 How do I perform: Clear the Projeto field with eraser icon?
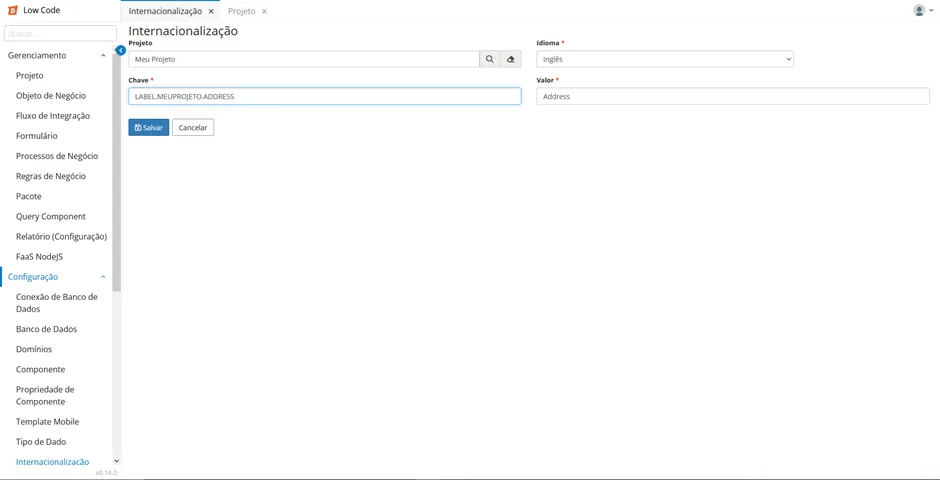pos(511,59)
